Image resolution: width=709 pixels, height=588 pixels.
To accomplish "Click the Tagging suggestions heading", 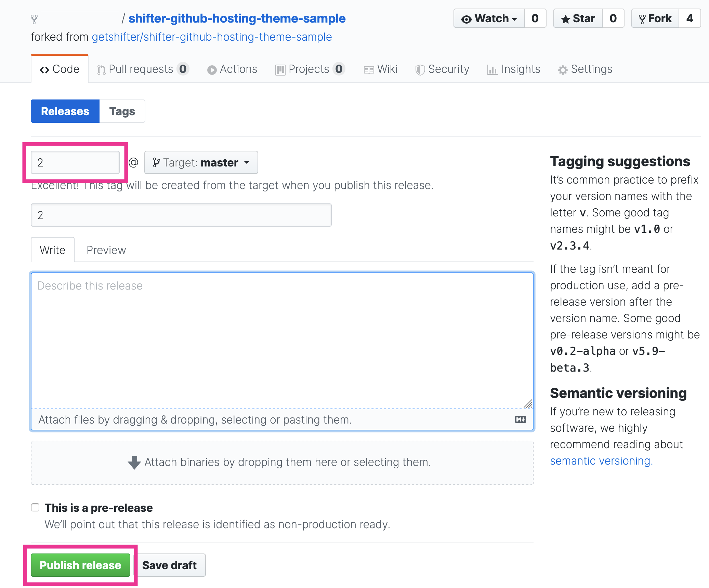I will 620,161.
